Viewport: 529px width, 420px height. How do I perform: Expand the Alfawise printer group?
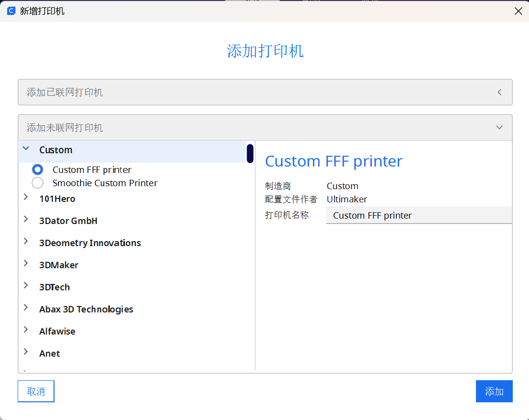click(26, 330)
